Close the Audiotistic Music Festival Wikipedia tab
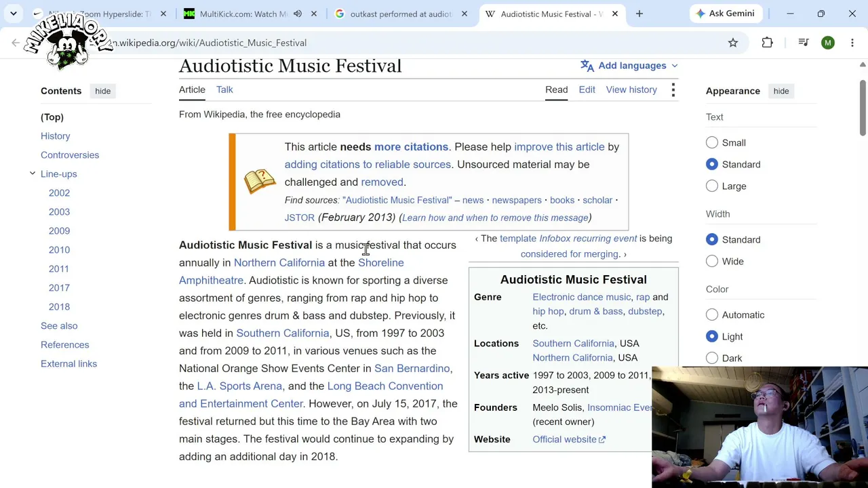This screenshot has width=868, height=488. point(615,14)
